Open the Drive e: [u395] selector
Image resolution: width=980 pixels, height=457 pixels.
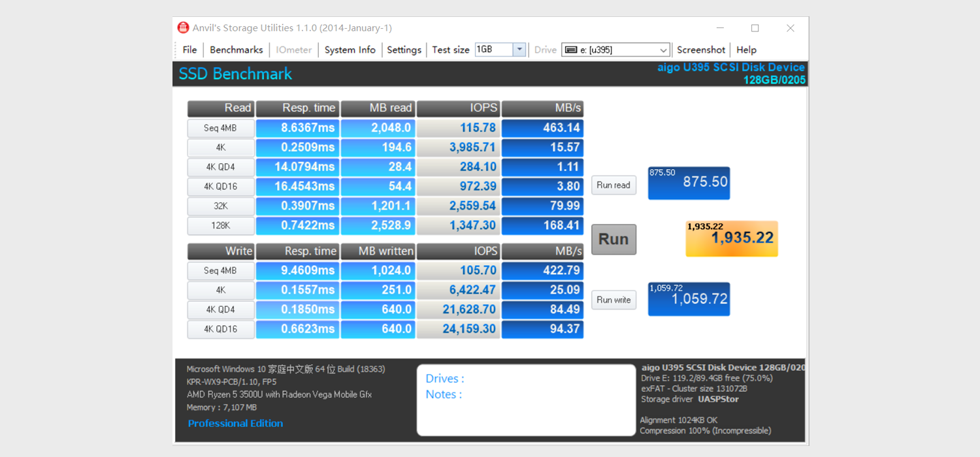[615, 50]
